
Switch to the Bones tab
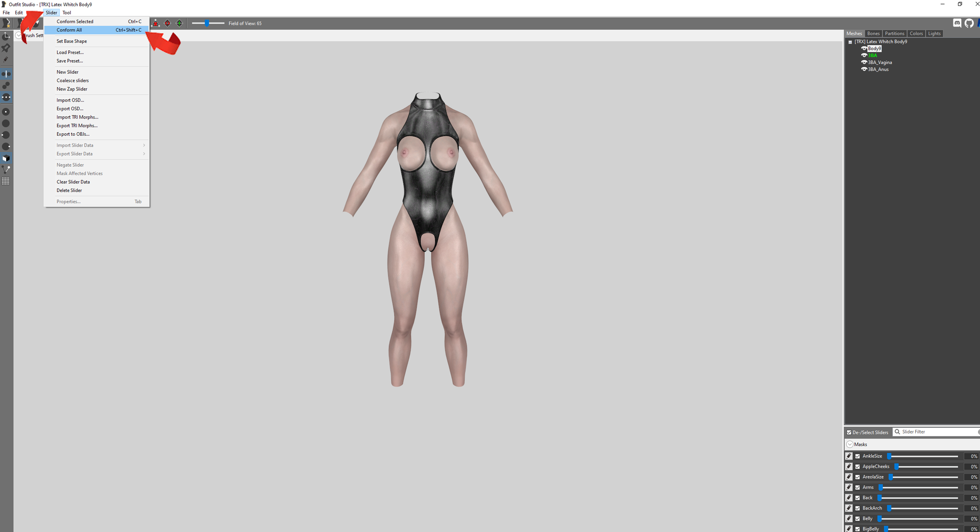coord(873,34)
